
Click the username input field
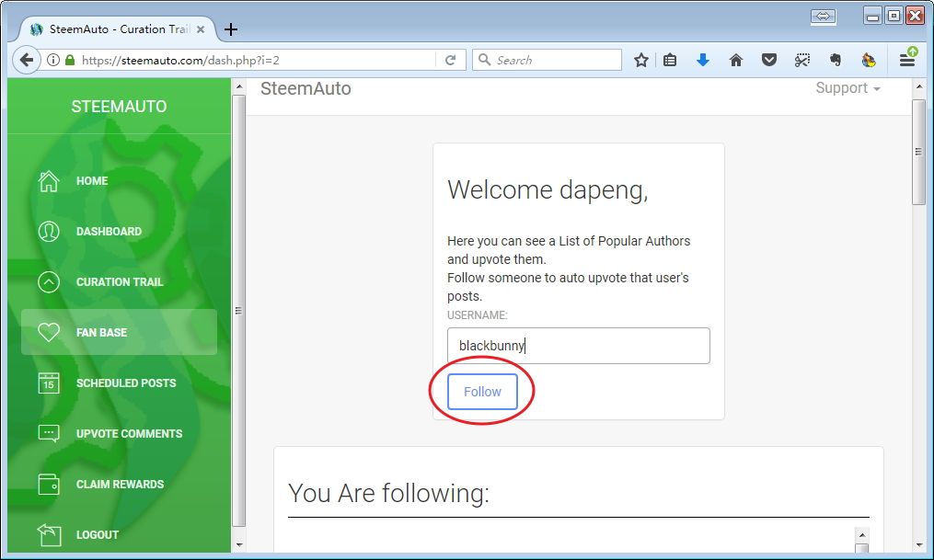[x=579, y=346]
